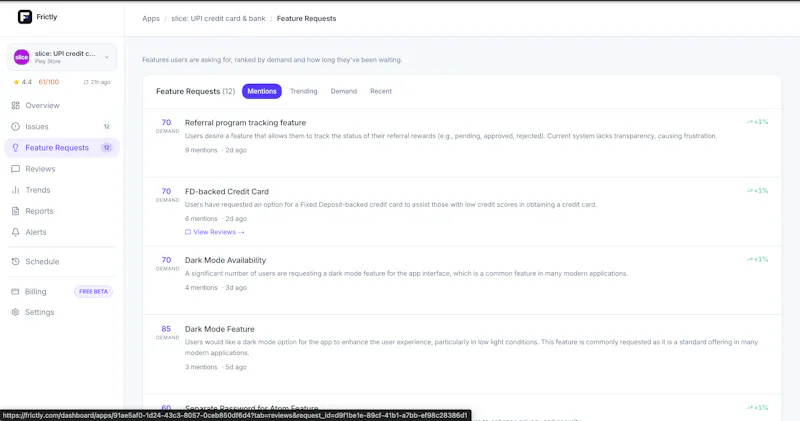Click the Feature Requests breadcrumb

306,19
